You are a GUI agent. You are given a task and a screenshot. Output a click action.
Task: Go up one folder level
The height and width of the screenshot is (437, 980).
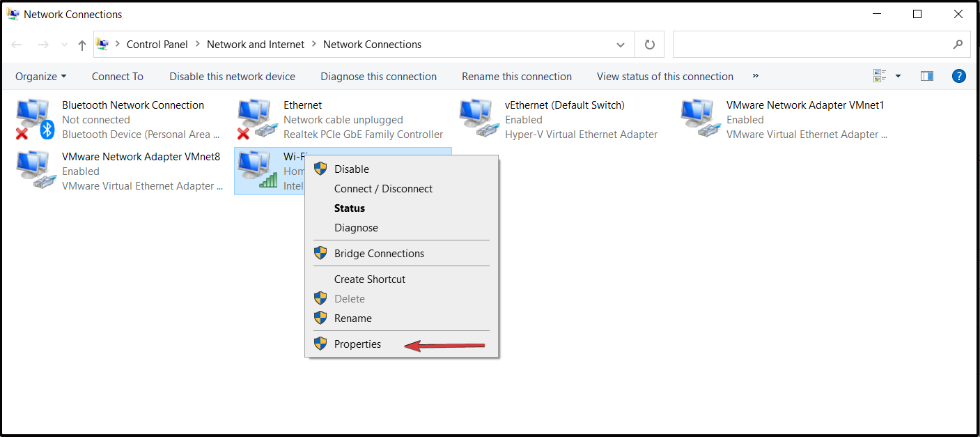point(82,45)
